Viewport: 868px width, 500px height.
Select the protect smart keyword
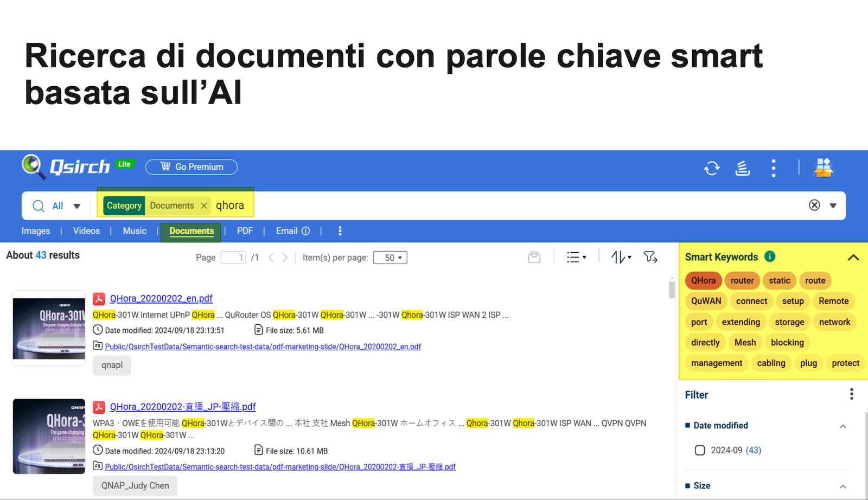(x=846, y=363)
